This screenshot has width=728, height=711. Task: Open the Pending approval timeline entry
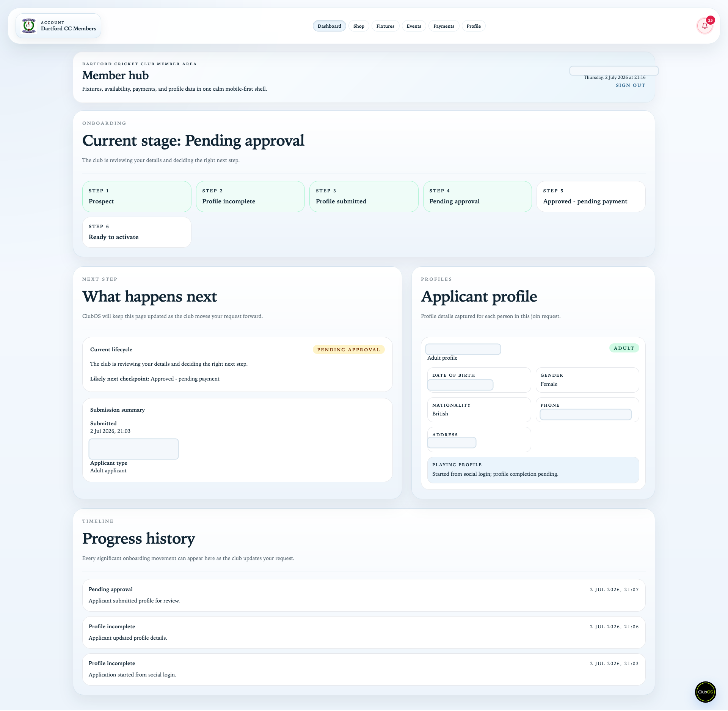(x=364, y=595)
